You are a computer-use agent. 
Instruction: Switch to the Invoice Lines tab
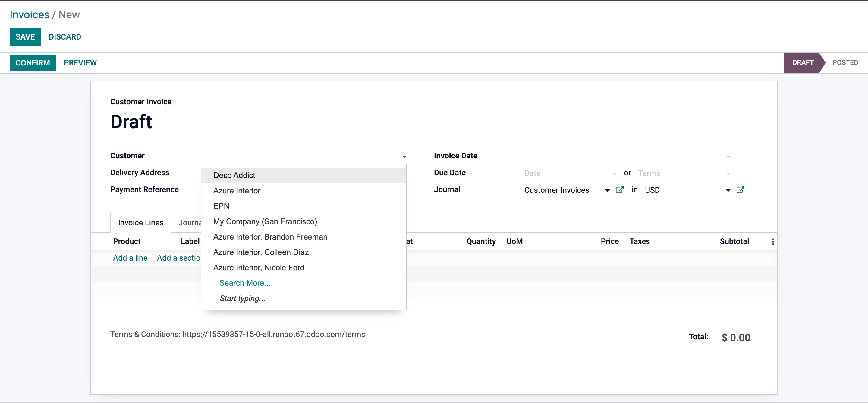tap(140, 223)
